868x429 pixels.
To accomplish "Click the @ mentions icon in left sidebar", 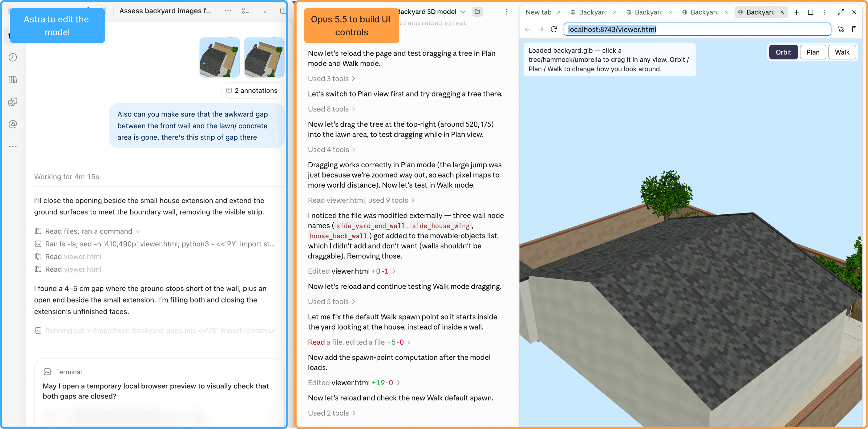I will point(13,124).
